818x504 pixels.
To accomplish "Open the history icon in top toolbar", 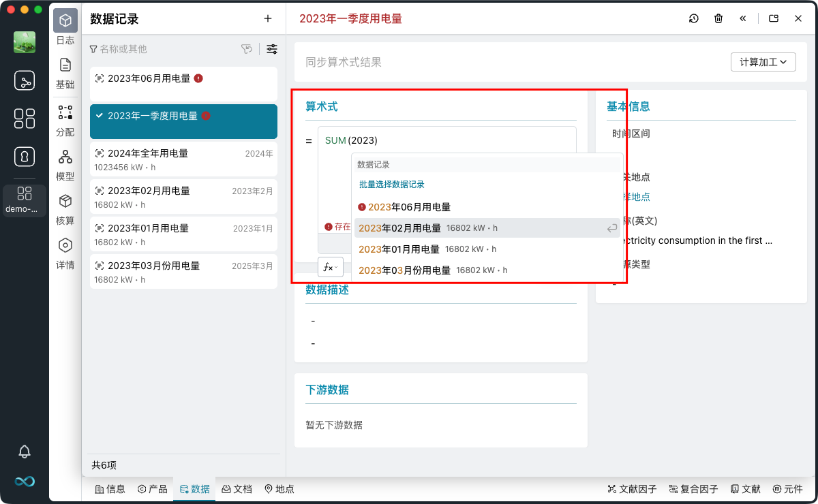I will tap(693, 19).
